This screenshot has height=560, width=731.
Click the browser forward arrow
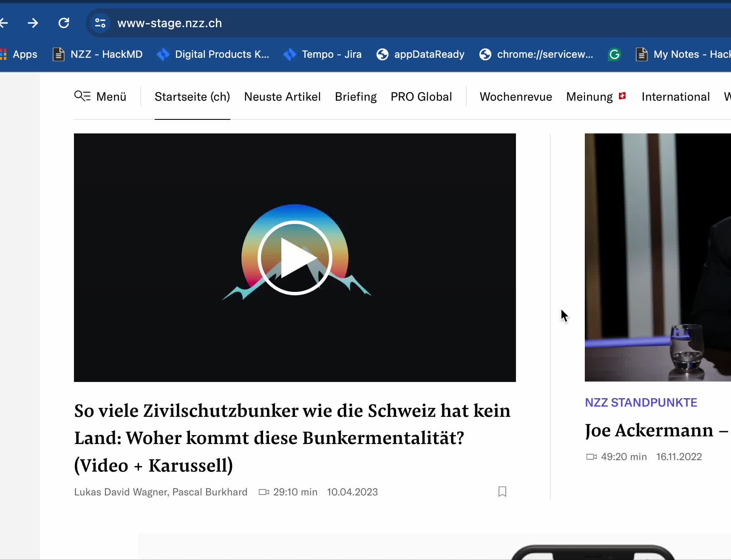(33, 23)
